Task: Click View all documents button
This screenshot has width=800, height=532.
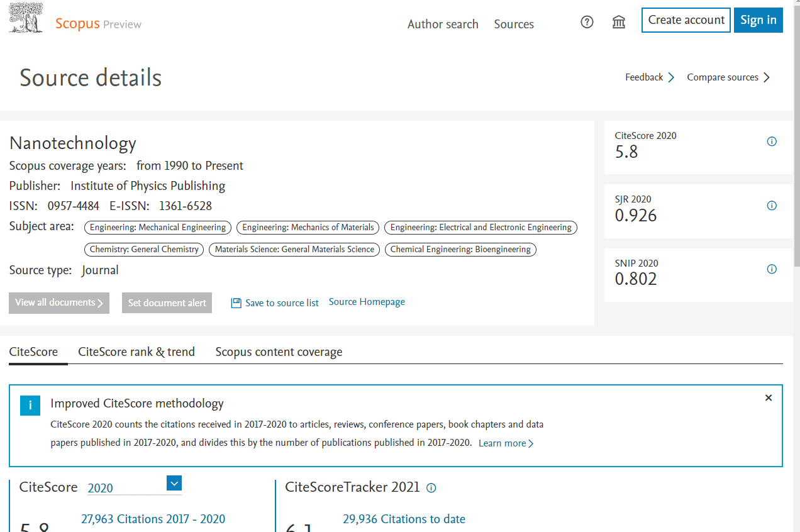Action: (x=59, y=303)
